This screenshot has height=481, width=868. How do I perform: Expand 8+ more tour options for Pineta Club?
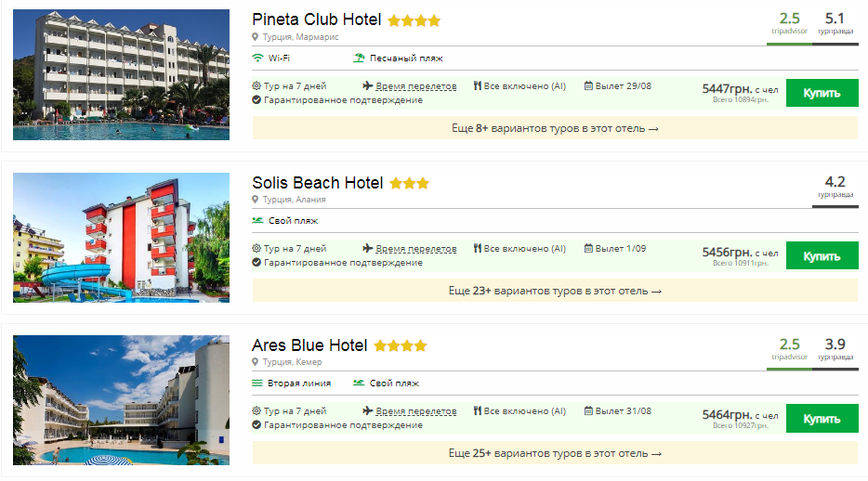(555, 128)
